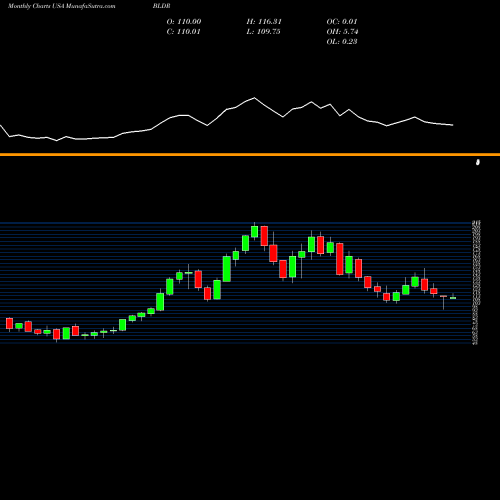Click the BLDR ticker symbol label
The height and width of the screenshot is (500, 500).
[161, 6]
